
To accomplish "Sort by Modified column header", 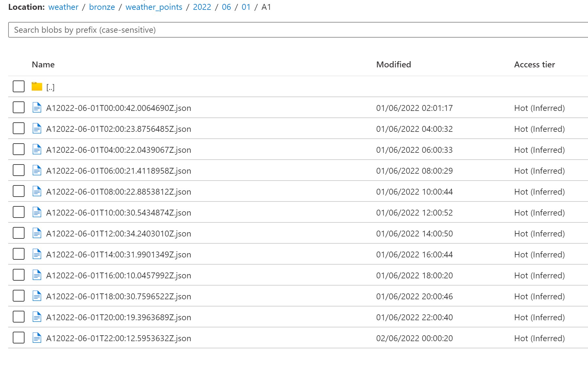I will point(394,65).
